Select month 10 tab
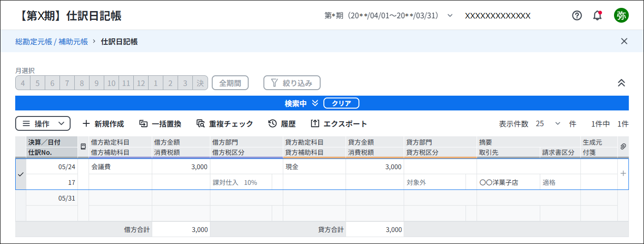The image size is (644, 244). [x=112, y=83]
